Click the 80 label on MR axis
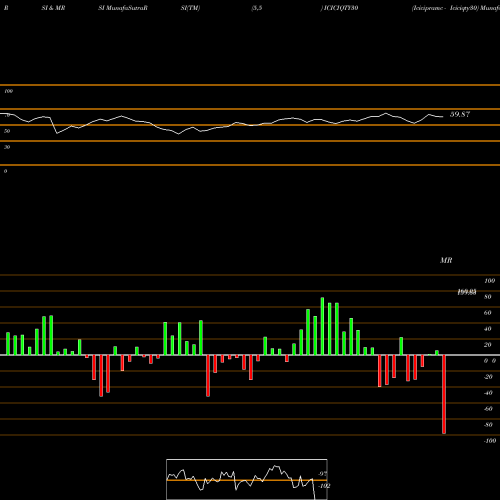Image resolution: width=500 pixels, height=500 pixels. (488, 297)
